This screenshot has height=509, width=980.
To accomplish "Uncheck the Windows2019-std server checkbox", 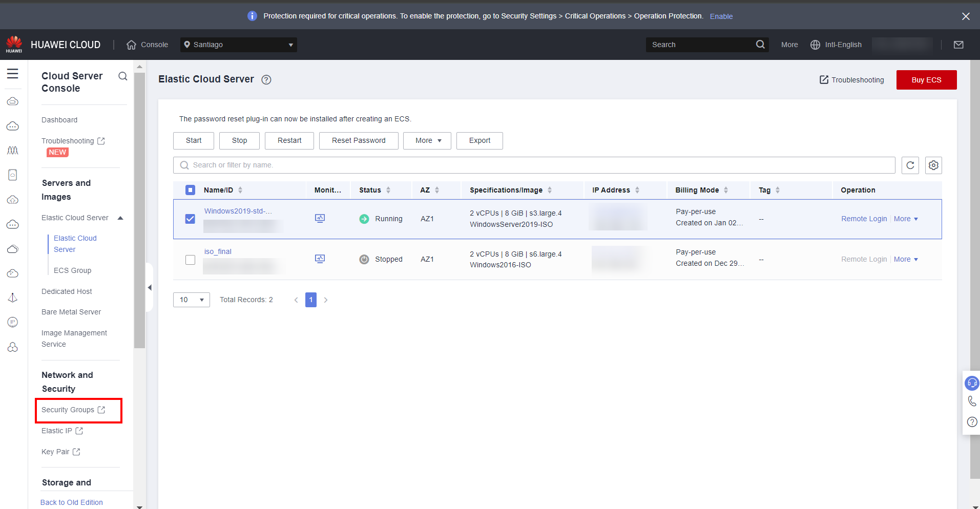I will 190,219.
